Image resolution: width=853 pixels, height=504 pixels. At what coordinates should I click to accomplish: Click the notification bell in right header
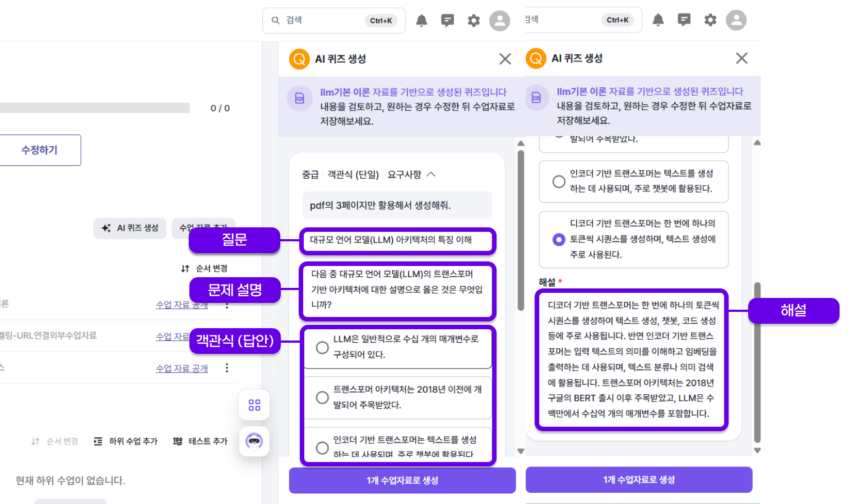pyautogui.click(x=658, y=20)
